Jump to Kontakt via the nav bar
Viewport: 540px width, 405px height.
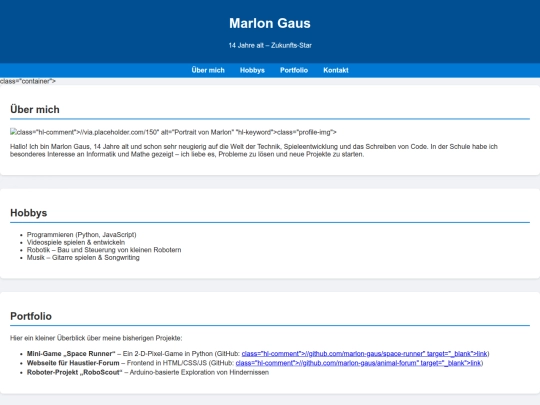point(336,70)
